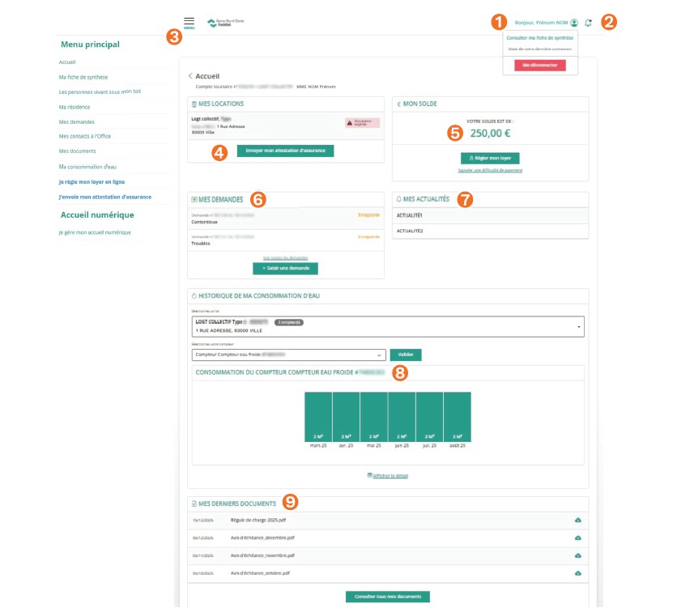
Task: Download Régule de charge 2025.pdf
Action: click(578, 519)
